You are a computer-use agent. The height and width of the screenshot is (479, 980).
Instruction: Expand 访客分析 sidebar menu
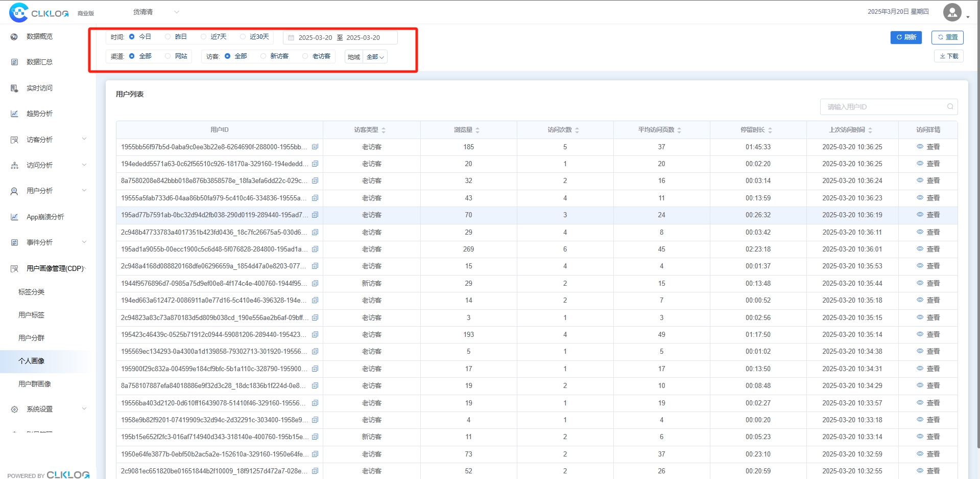pos(49,140)
